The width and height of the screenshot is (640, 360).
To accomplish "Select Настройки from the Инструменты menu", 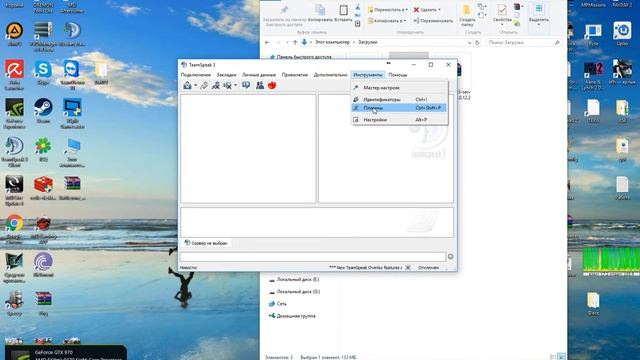I will coord(400,120).
